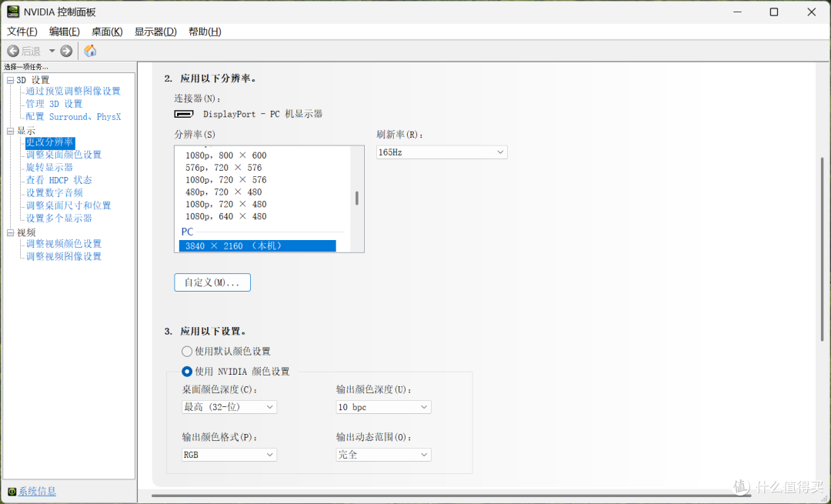The height and width of the screenshot is (504, 831).
Task: Select resolution 1080p, 720 × 576
Action: 225,179
